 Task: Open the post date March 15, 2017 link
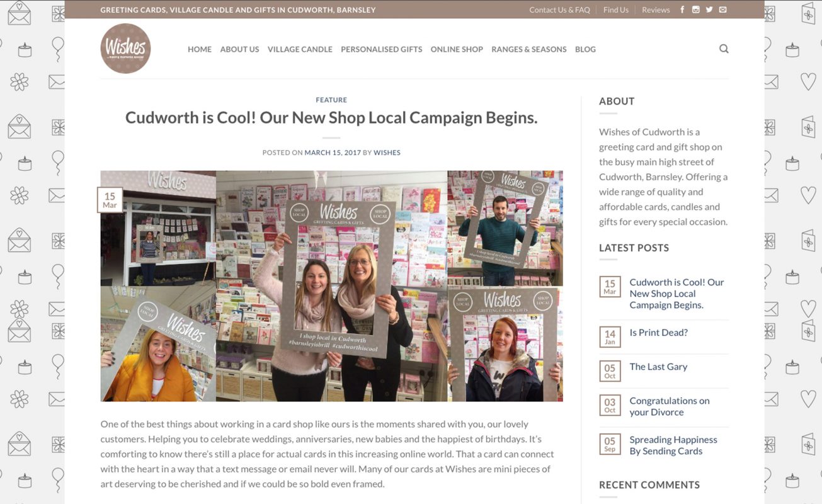coord(334,152)
